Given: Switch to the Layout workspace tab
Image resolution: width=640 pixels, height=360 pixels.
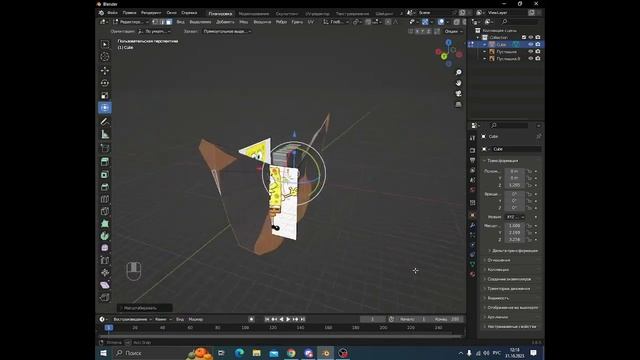Looking at the screenshot, I should pos(220,13).
